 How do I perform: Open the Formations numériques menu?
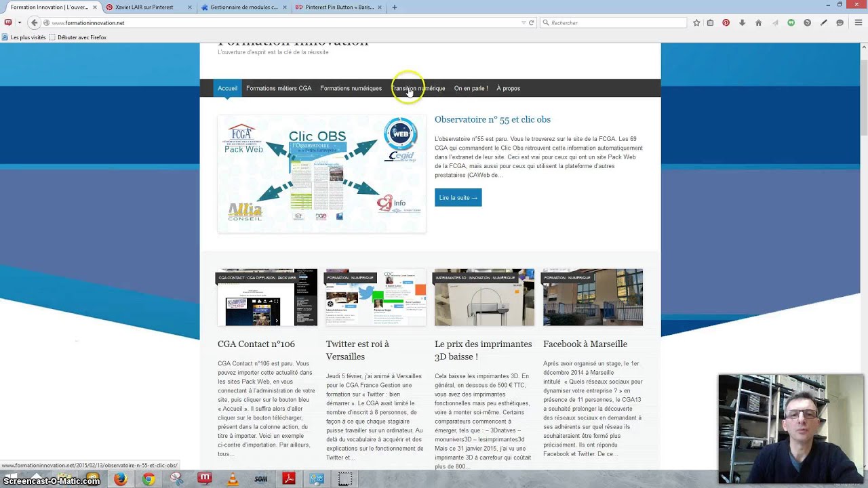(351, 88)
